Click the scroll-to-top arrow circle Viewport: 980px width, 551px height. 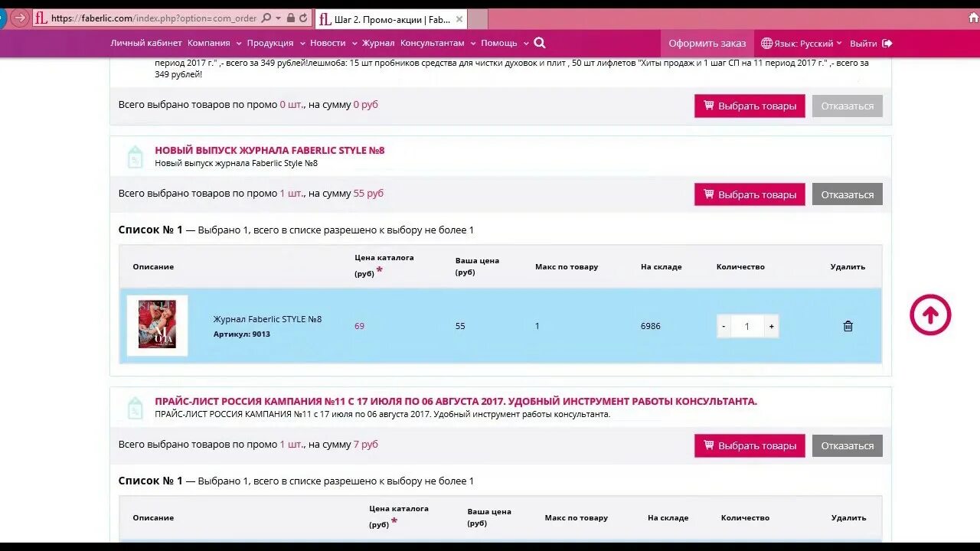tap(930, 315)
